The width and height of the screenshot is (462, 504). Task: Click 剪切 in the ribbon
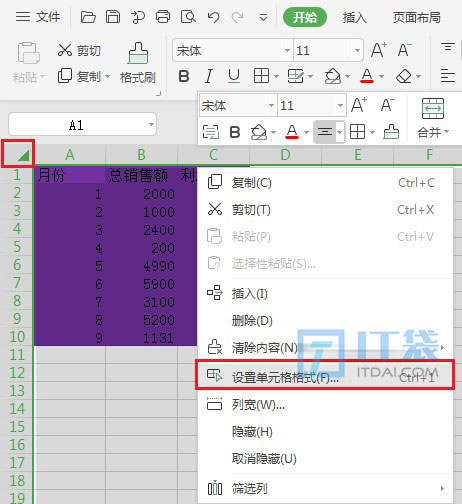[x=79, y=51]
